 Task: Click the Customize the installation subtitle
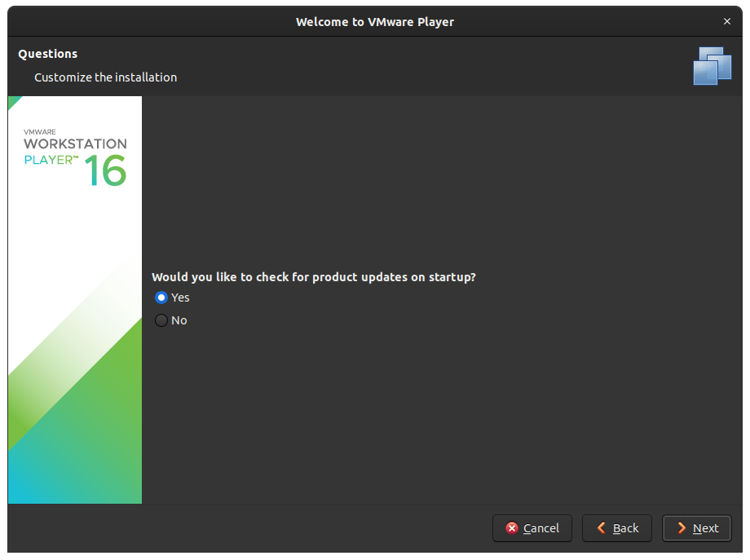click(105, 77)
